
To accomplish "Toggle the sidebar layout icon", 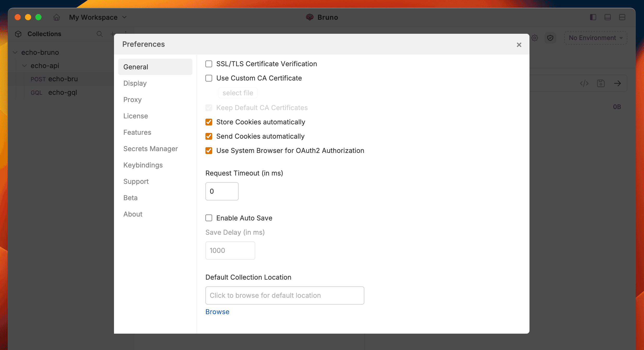I will tap(593, 17).
